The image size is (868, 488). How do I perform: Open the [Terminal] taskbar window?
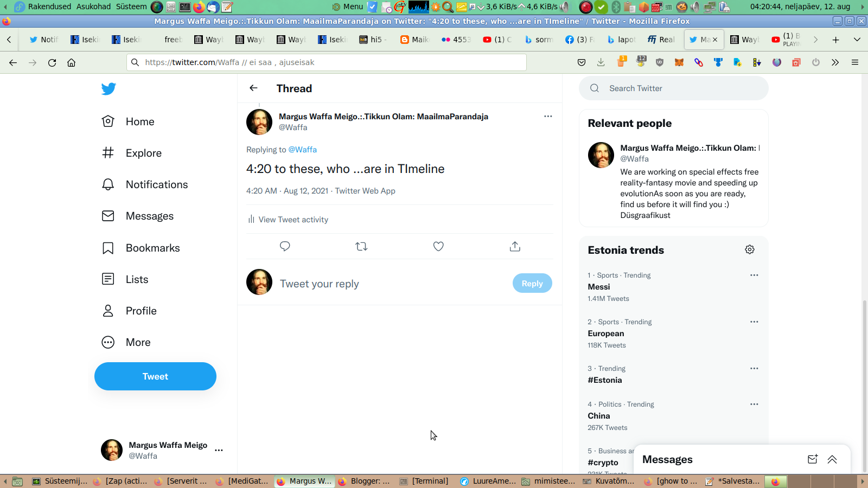click(x=425, y=481)
